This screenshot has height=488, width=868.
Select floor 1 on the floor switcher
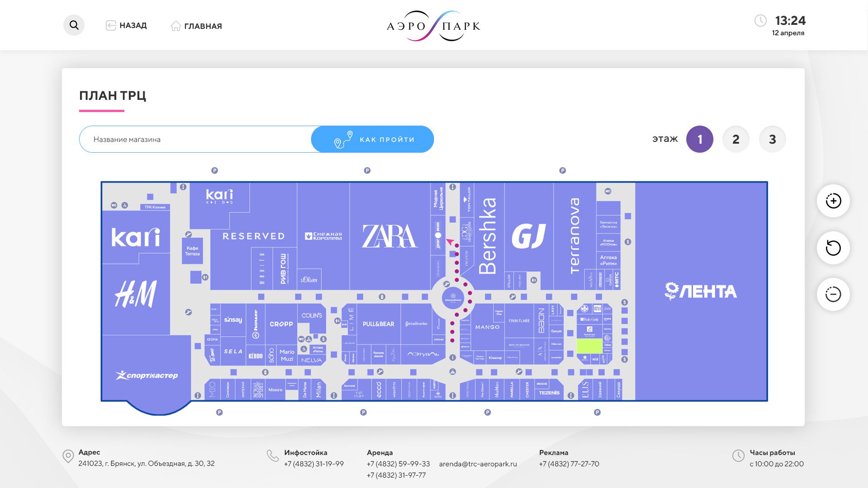[x=700, y=139]
